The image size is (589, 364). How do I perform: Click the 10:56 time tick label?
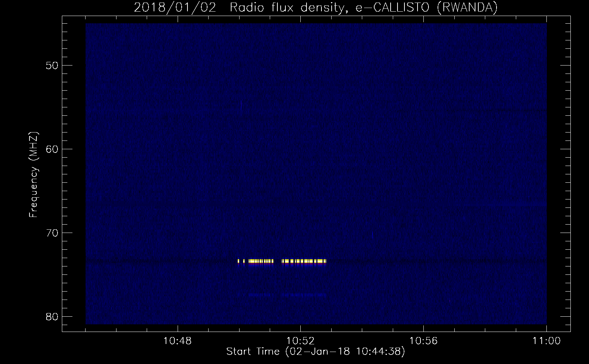point(424,341)
